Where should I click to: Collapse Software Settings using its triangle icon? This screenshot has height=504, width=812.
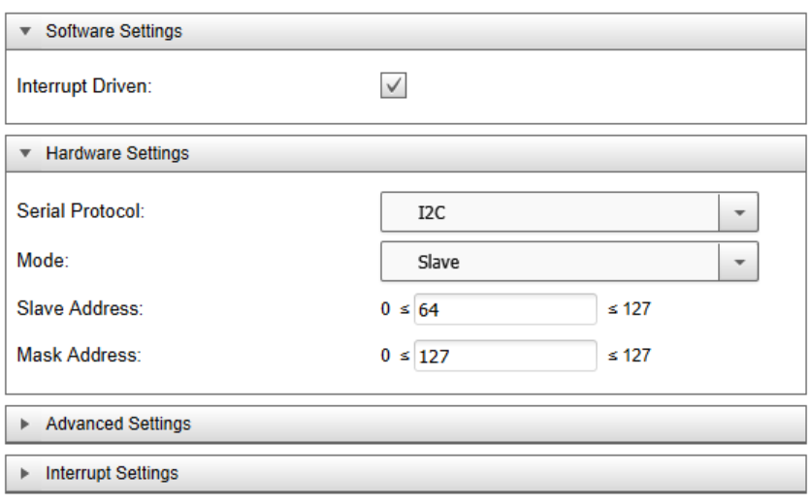tap(26, 32)
